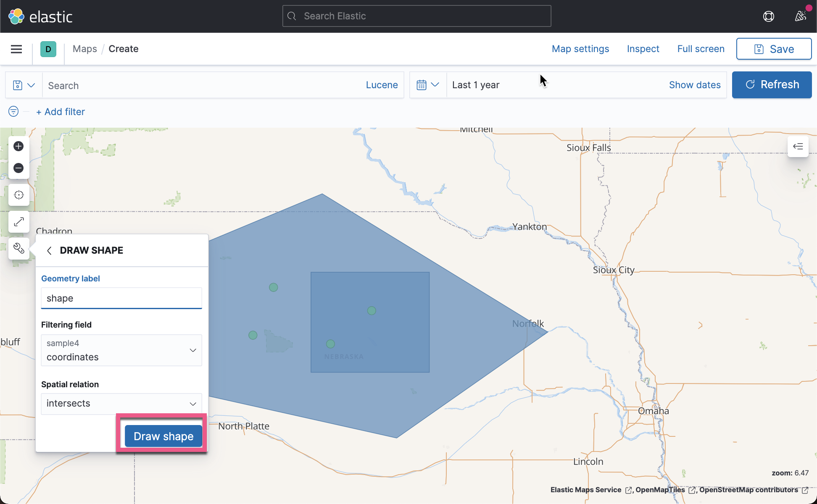Collapse the legend using the top-right map icon
Screen dimensions: 817x504
point(798,147)
